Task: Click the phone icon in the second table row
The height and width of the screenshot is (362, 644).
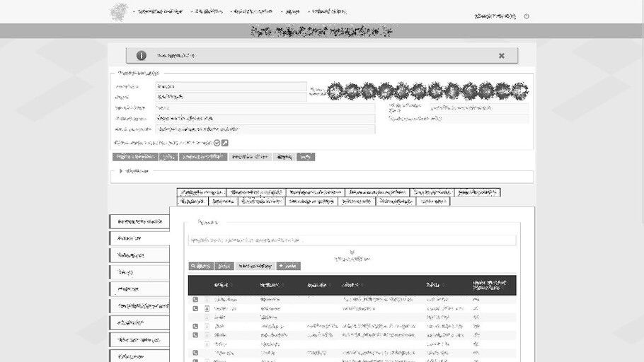Action: point(195,309)
